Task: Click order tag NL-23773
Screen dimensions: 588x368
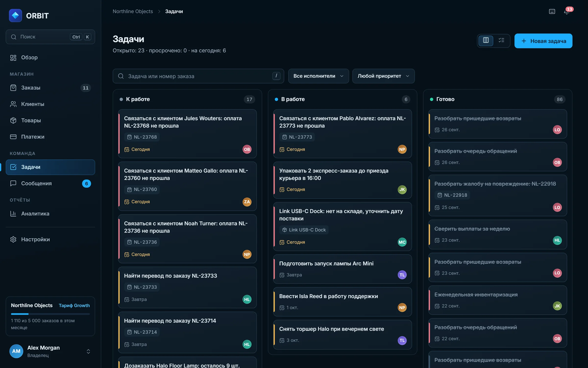Action: coord(297,137)
